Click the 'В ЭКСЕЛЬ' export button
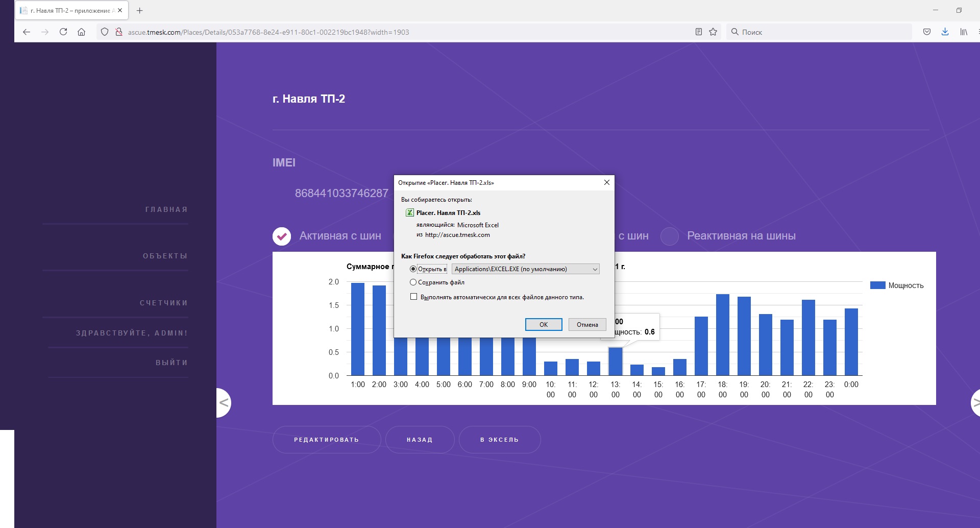 point(499,440)
